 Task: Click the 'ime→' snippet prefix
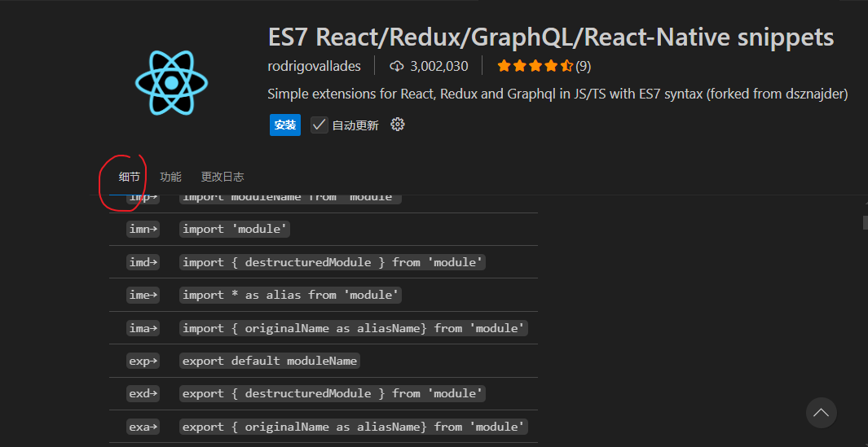pyautogui.click(x=143, y=295)
